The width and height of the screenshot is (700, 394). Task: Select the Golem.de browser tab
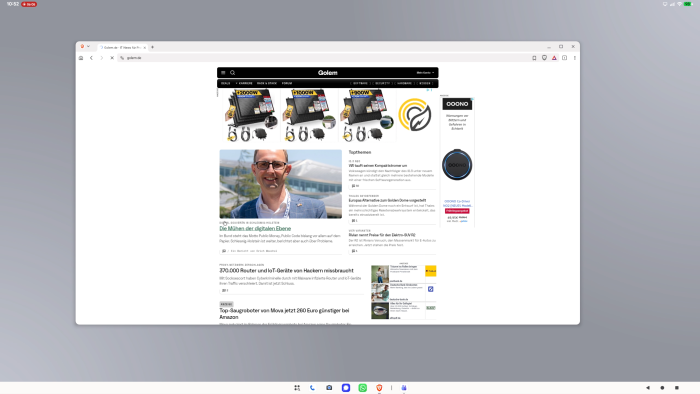coord(122,47)
